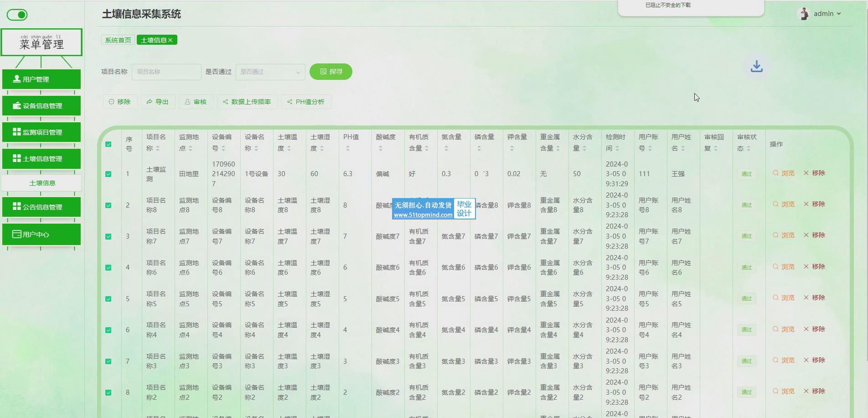This screenshot has height=418, width=868.
Task: Focus the 项目名称 search input
Action: [x=166, y=72]
